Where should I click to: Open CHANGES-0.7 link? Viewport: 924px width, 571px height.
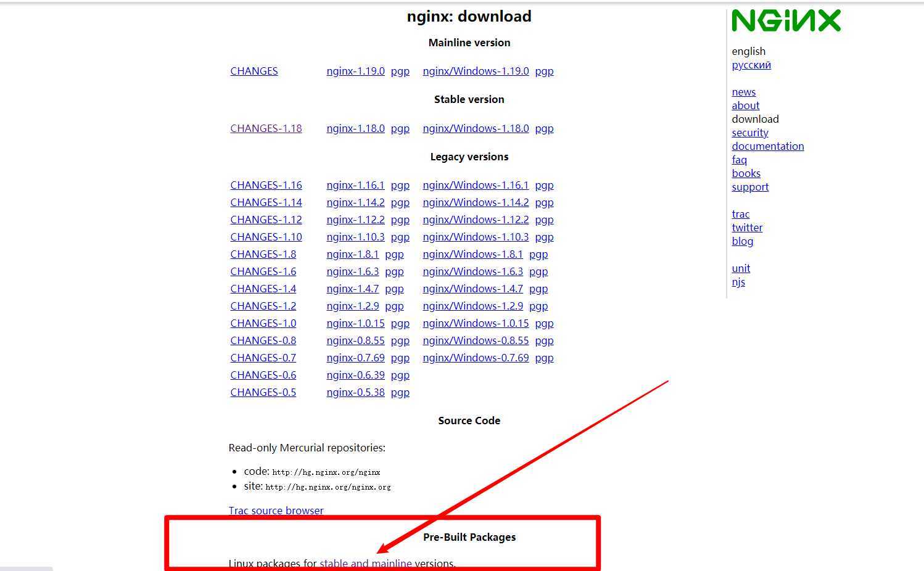263,358
